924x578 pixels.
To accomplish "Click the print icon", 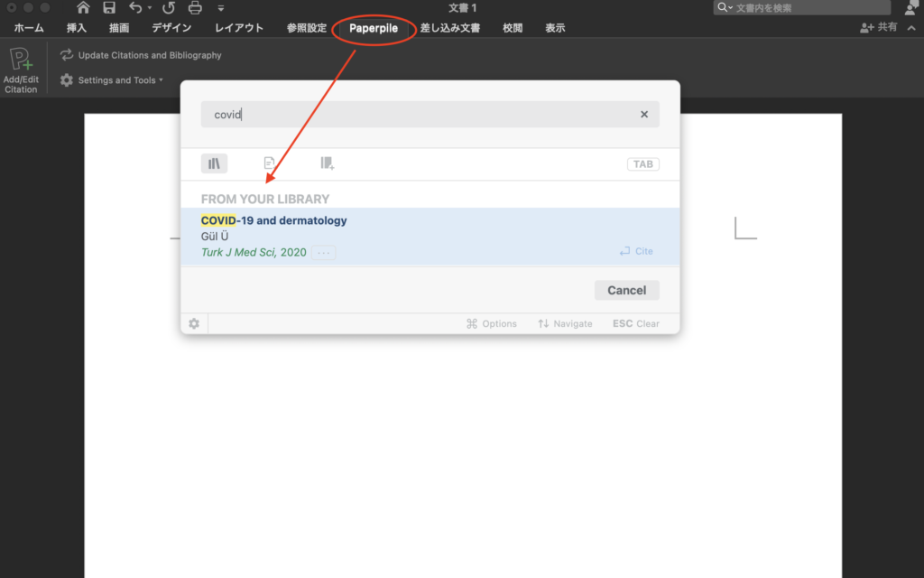I will 195,7.
